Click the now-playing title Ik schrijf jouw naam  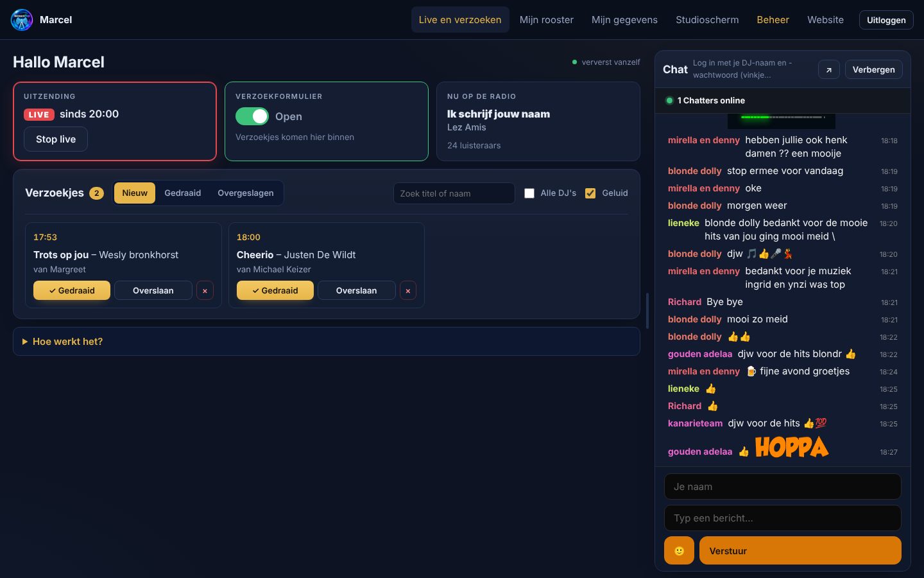(x=499, y=114)
